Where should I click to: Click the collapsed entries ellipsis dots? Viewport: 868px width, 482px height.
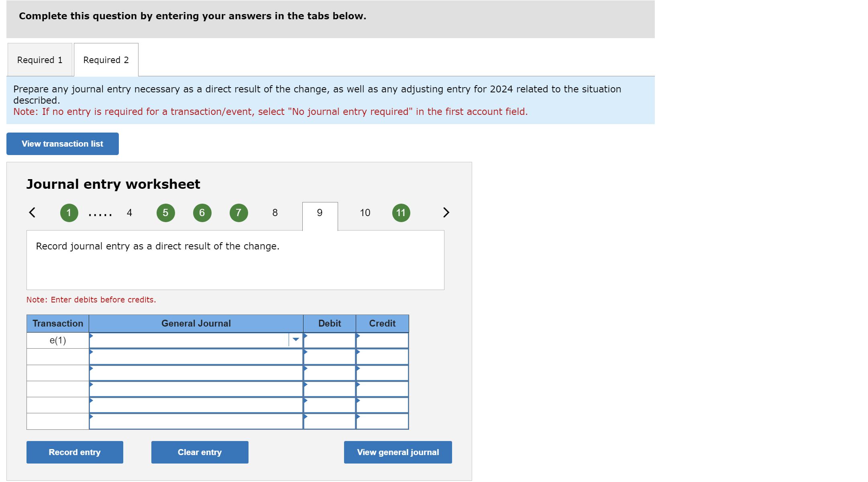click(100, 215)
